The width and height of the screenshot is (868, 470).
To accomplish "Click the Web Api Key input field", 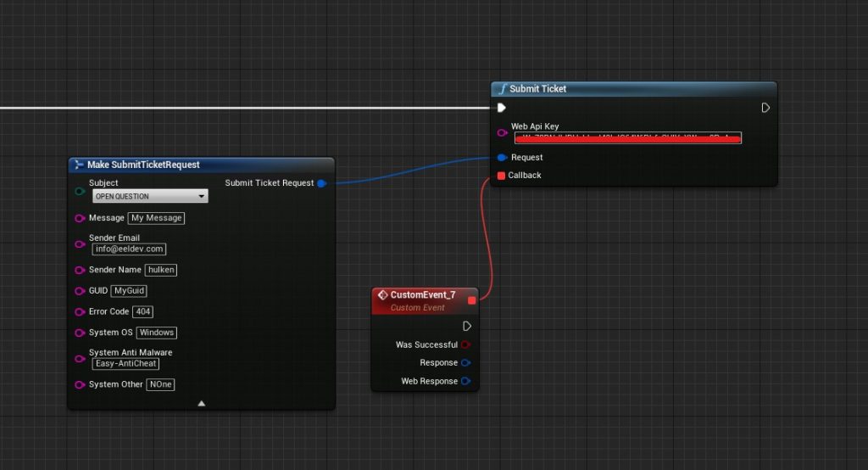I will (627, 137).
